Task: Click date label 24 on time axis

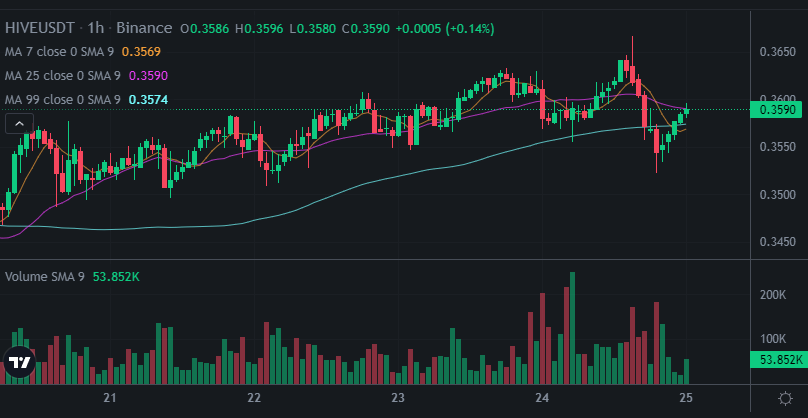Action: tap(542, 398)
